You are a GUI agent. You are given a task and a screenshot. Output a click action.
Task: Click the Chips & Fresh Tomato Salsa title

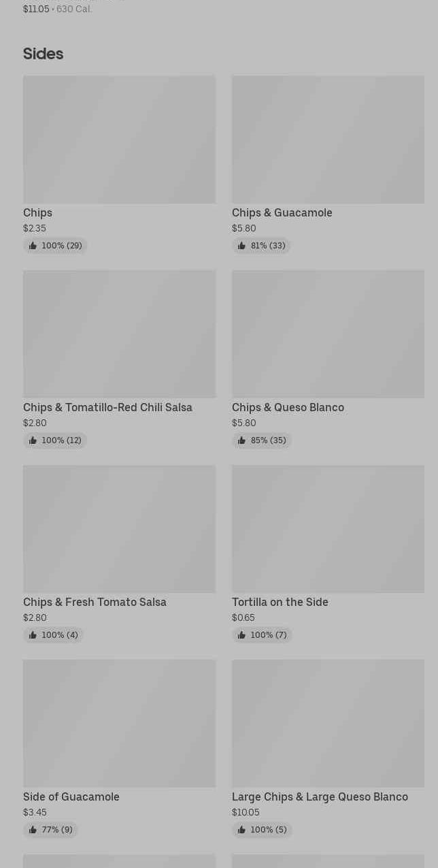[x=95, y=602]
